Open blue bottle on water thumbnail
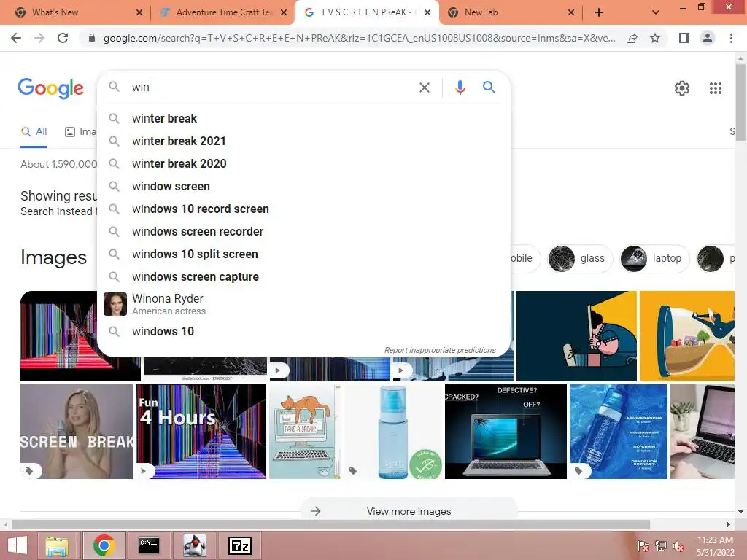Image resolution: width=747 pixels, height=560 pixels. 618,432
